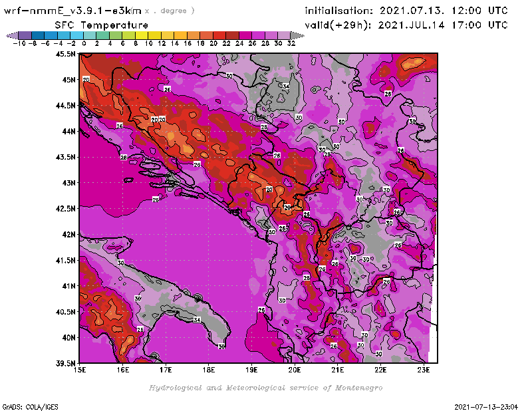Click the gray arrow swatch above 32
The image size is (532, 411).
[x=297, y=35]
